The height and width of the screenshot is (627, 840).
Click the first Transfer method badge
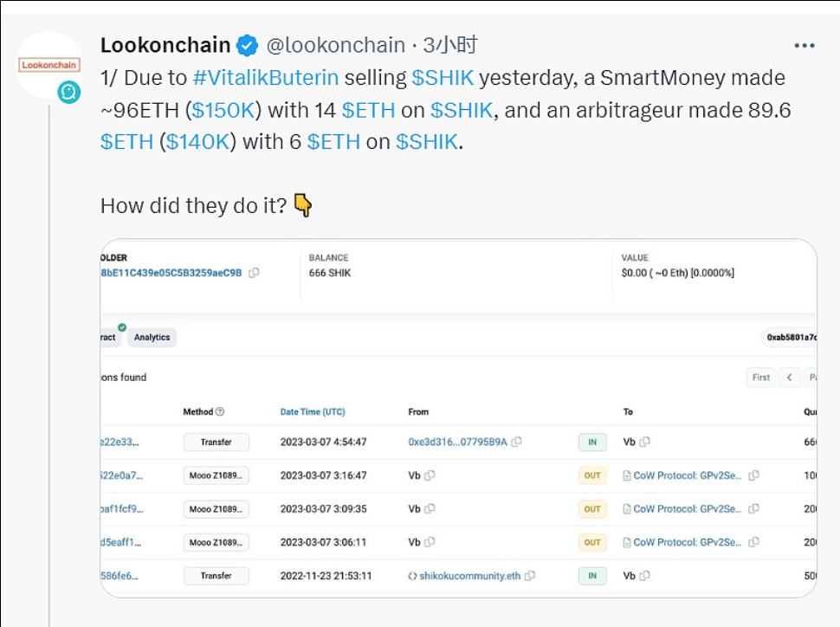coord(216,442)
